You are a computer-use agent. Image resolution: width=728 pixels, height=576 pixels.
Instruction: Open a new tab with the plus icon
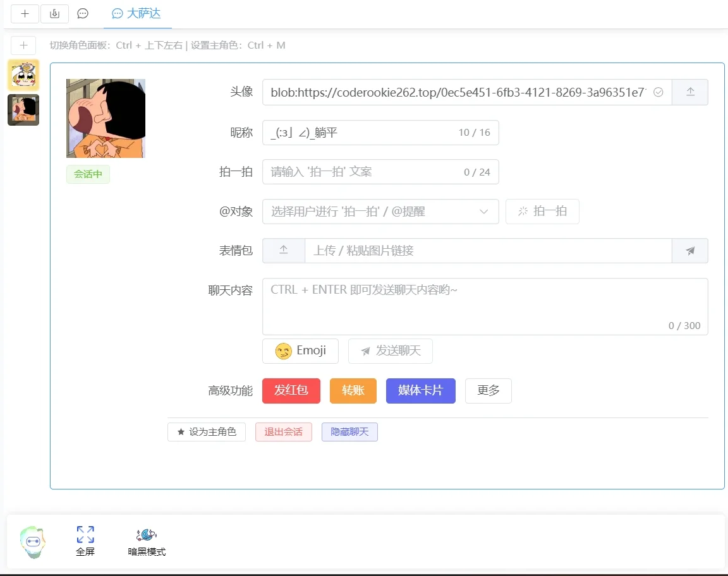25,13
